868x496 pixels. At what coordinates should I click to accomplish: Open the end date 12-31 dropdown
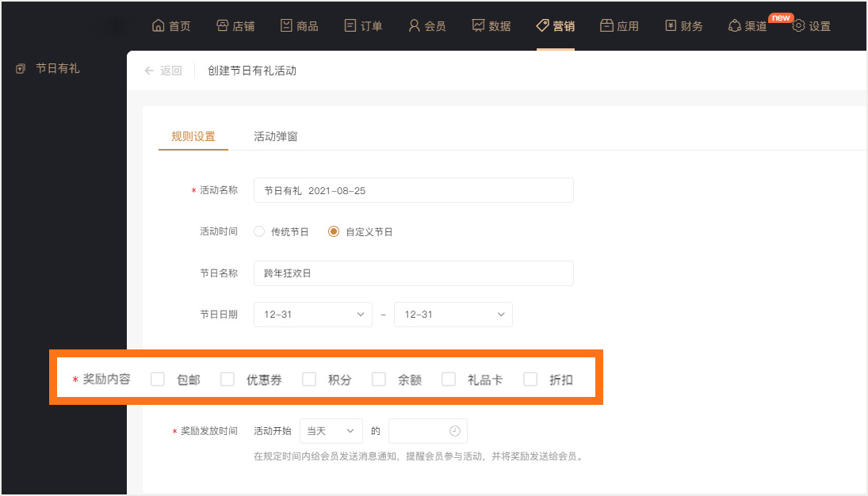pyautogui.click(x=453, y=315)
